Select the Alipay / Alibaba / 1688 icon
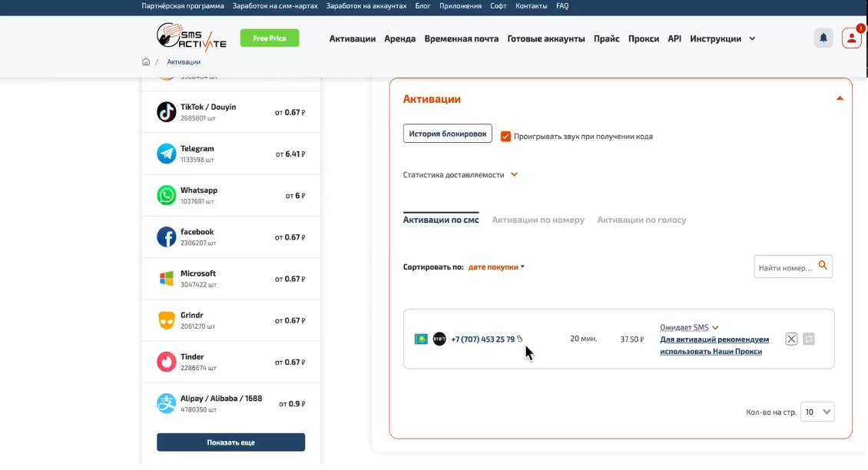The height and width of the screenshot is (470, 868). coord(166,403)
